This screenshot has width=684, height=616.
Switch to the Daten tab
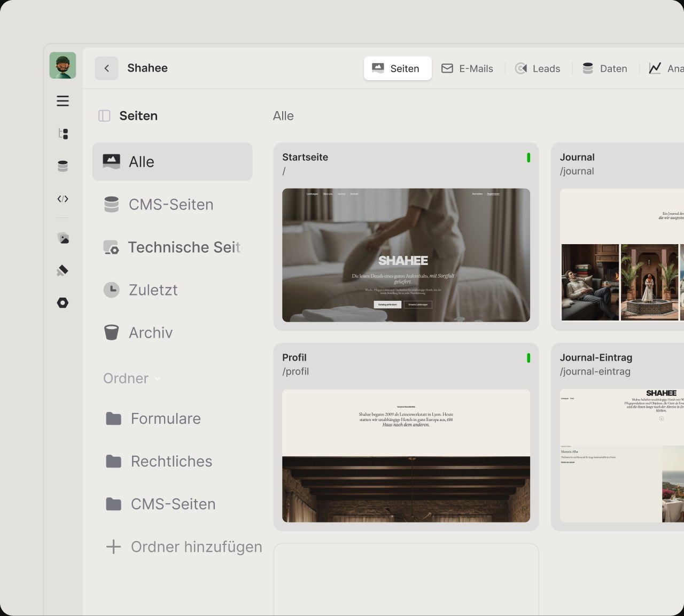click(x=605, y=68)
